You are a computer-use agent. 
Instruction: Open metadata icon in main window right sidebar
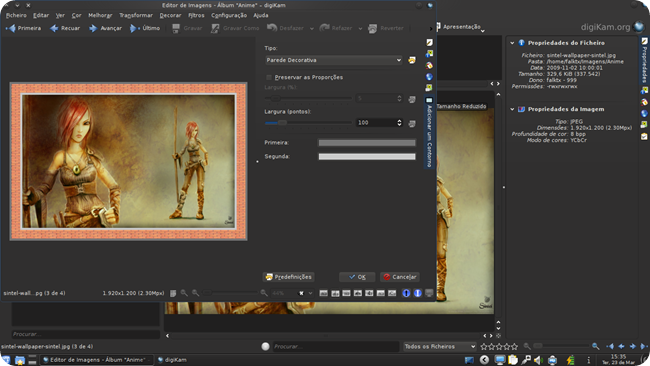coord(644,90)
